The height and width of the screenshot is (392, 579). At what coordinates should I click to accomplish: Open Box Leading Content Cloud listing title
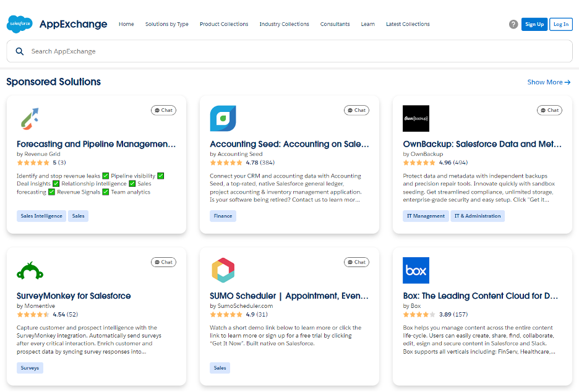tap(481, 296)
